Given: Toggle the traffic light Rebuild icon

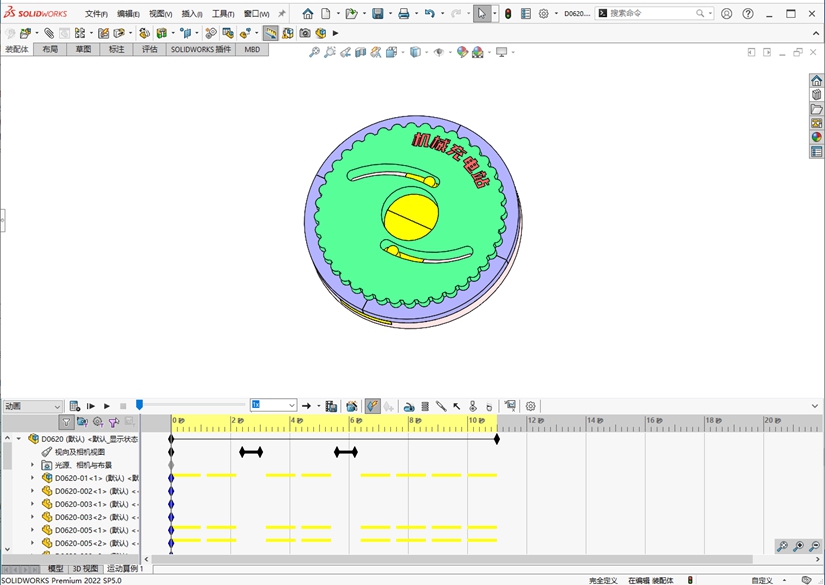Looking at the screenshot, I should [x=507, y=14].
